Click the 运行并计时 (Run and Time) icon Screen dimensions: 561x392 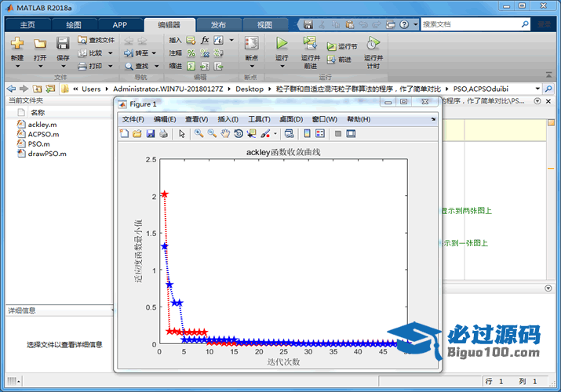373,43
